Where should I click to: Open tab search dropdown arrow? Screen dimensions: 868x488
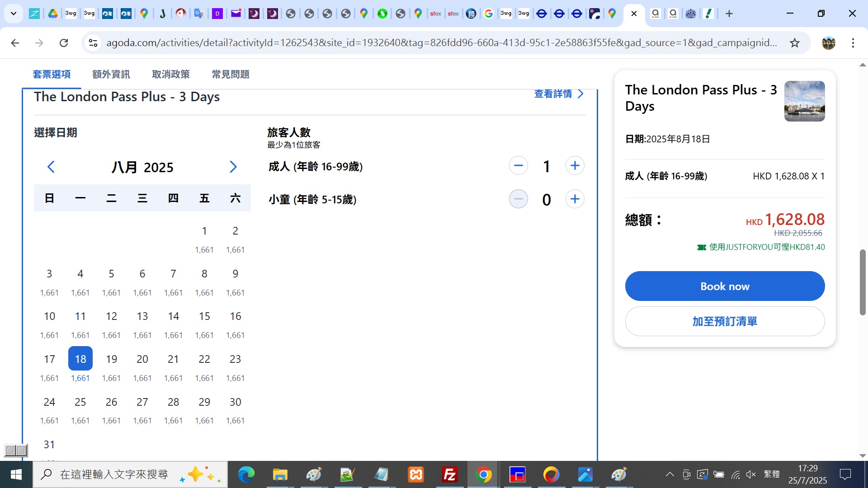tap(14, 14)
